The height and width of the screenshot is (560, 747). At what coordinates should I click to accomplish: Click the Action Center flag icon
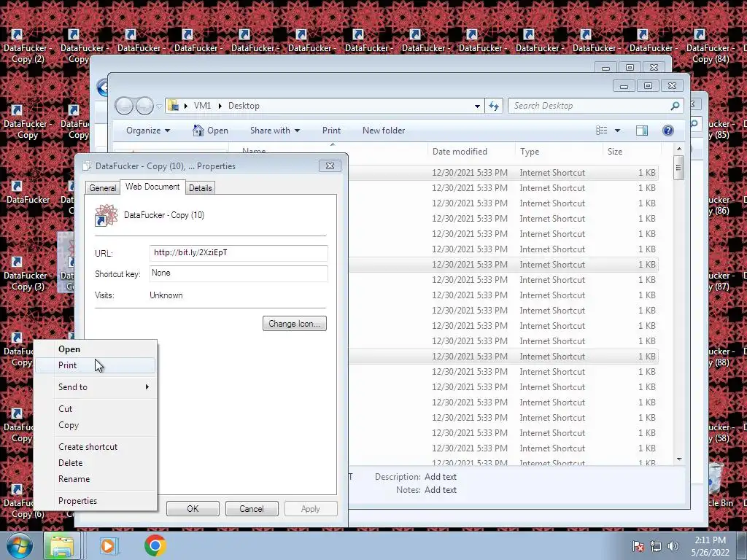pyautogui.click(x=638, y=546)
